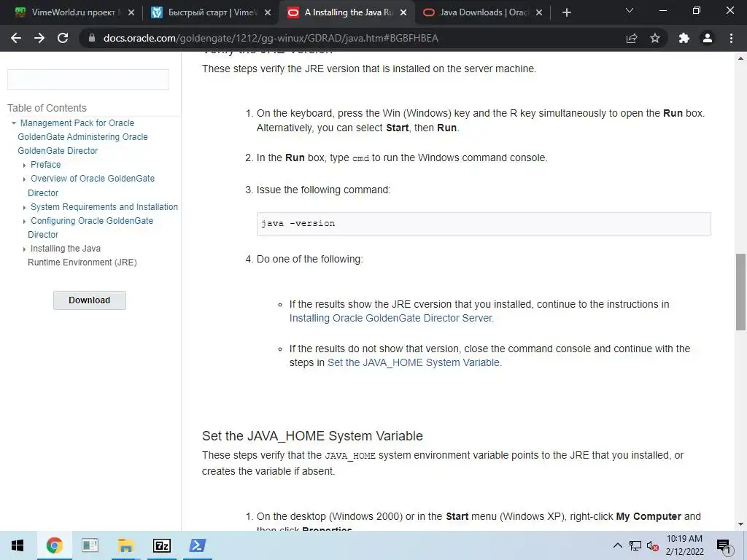This screenshot has height=560, width=747.
Task: Show hidden system tray icons
Action: click(617, 545)
